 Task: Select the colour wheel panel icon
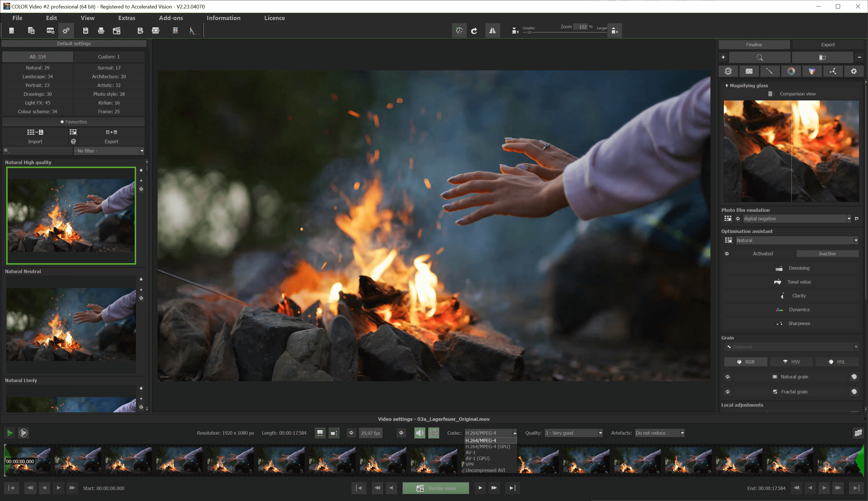[x=791, y=71]
